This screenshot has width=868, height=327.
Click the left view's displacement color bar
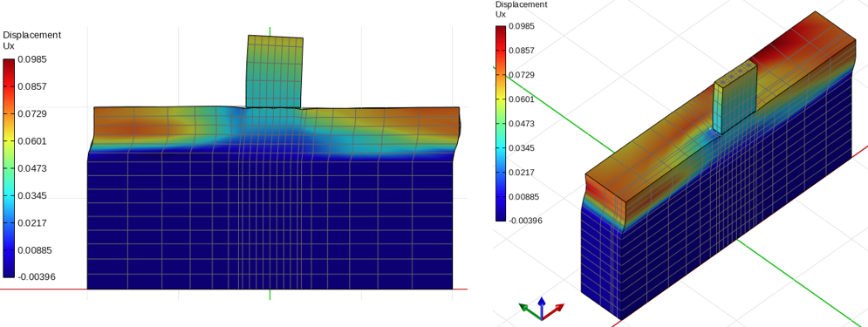coord(9,167)
